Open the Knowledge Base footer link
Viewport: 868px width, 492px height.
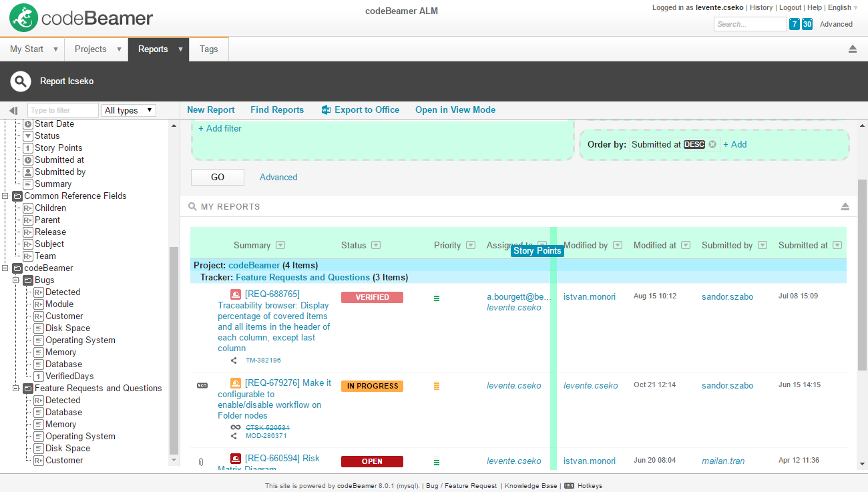coord(531,486)
